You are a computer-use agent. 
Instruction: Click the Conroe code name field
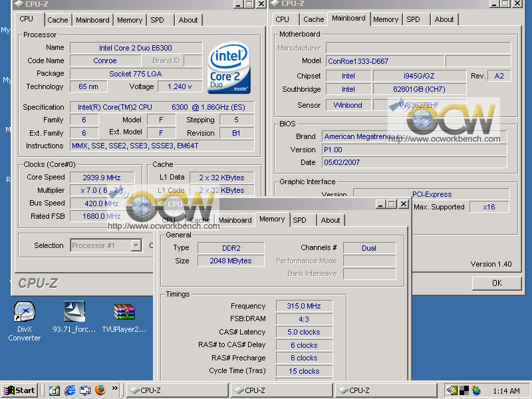point(105,61)
